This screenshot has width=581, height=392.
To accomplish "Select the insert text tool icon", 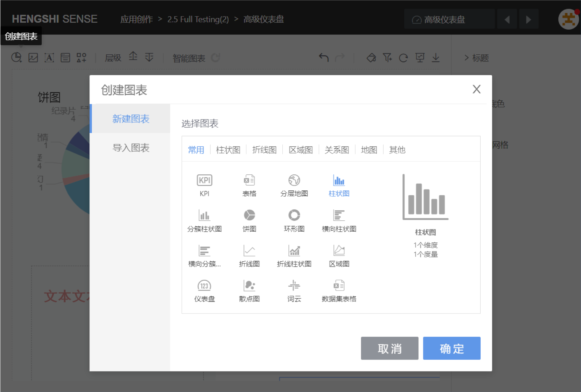I will (49, 57).
